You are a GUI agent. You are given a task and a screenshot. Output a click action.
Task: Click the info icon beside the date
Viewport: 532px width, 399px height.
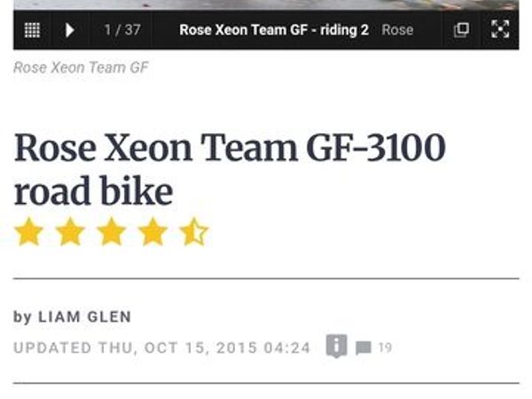pyautogui.click(x=335, y=347)
